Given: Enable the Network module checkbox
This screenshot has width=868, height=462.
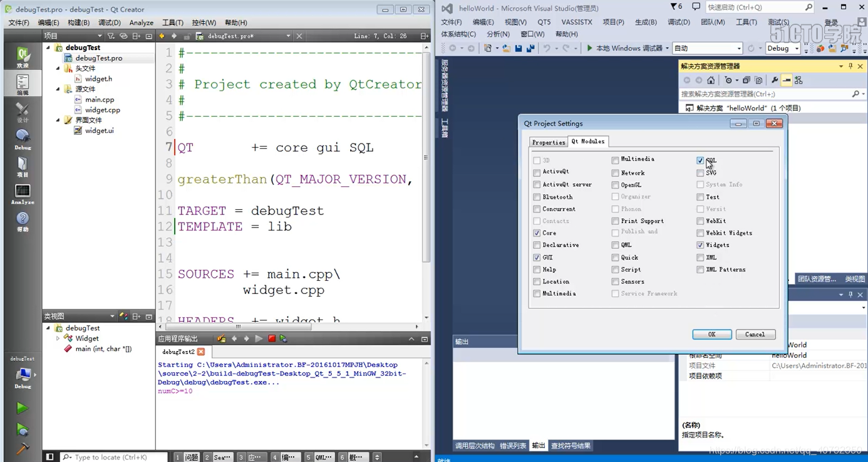Looking at the screenshot, I should tap(615, 173).
